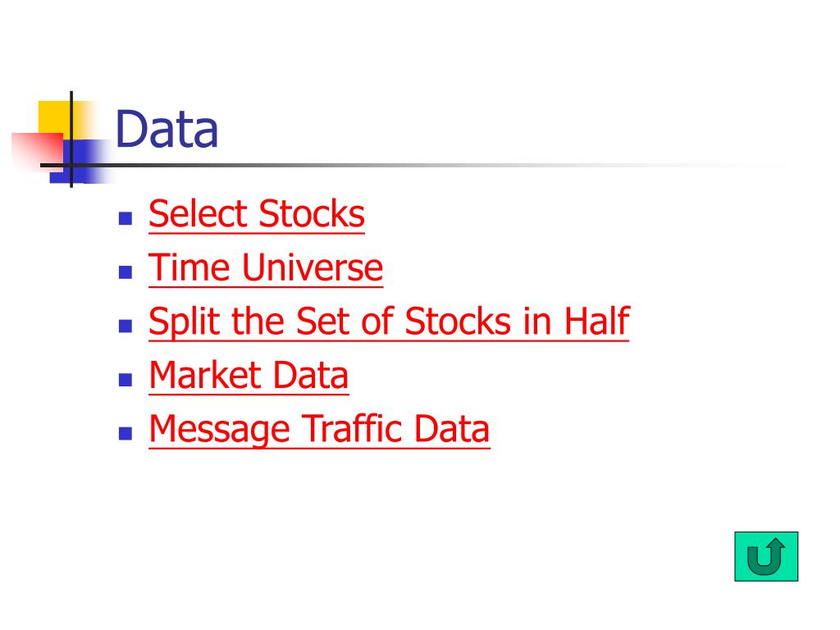
Task: Click the bullet before Split the Set of Stocks
Action: (x=126, y=326)
